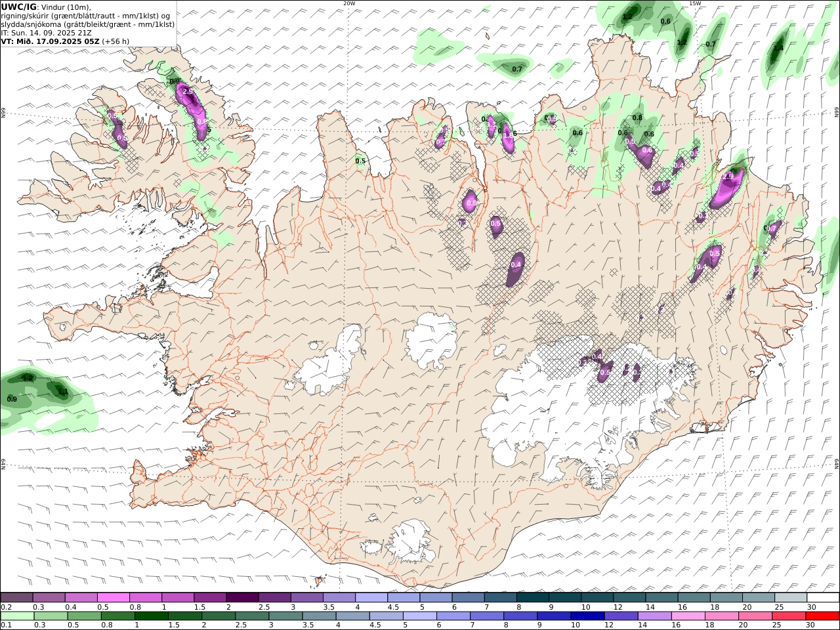The width and height of the screenshot is (840, 630).
Task: Select the hot pink 20 swatch in lower legend row
Action: pos(755,616)
